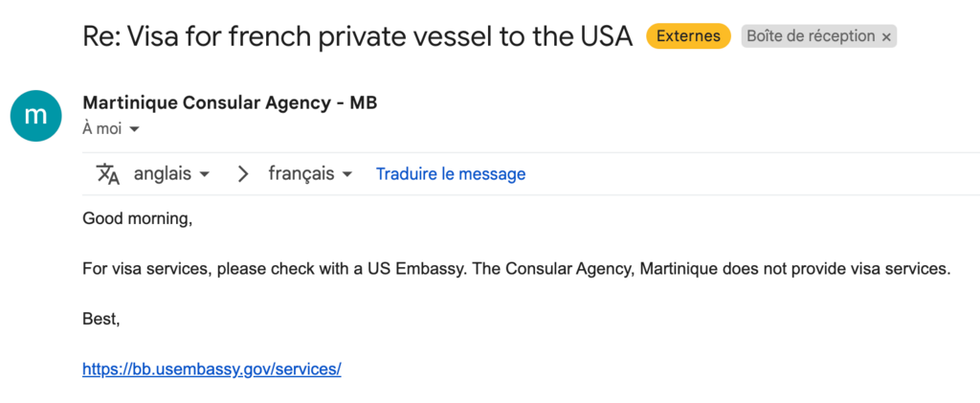Open the bb.usembassy.gov/services link
Viewport: 980px width, 403px height.
click(212, 369)
